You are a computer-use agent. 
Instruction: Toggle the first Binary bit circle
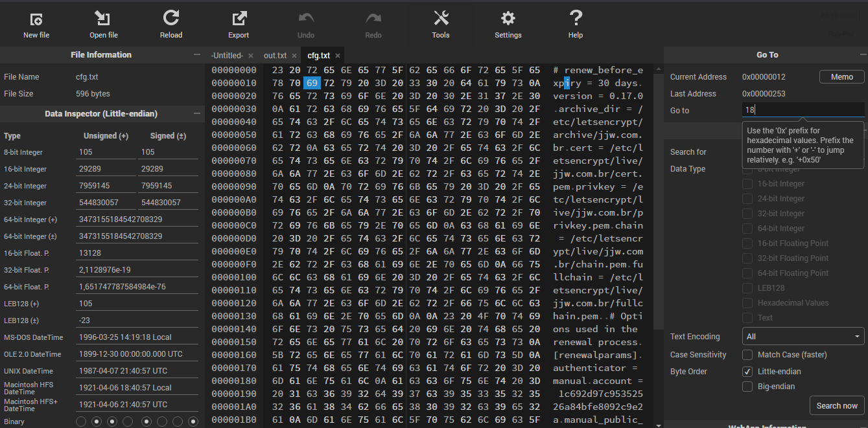click(81, 422)
